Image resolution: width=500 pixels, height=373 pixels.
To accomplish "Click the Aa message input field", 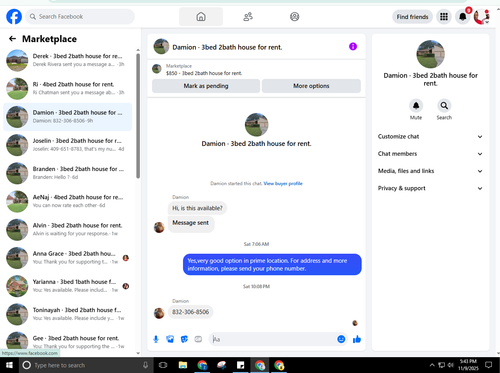I will [273, 339].
